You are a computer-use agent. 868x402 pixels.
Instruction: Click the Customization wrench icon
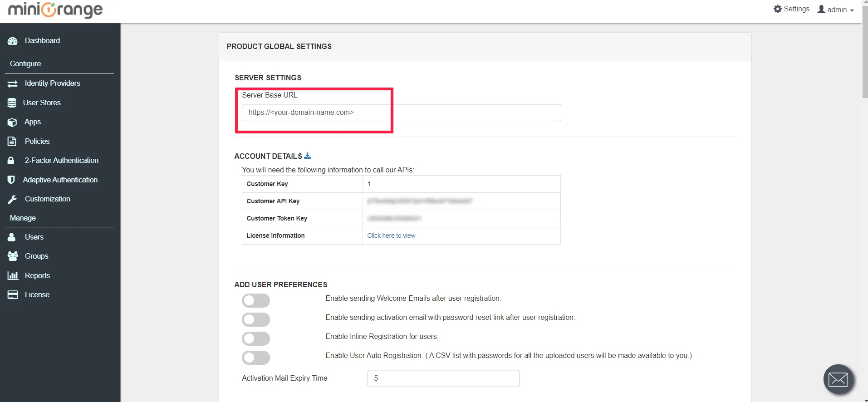pos(12,199)
